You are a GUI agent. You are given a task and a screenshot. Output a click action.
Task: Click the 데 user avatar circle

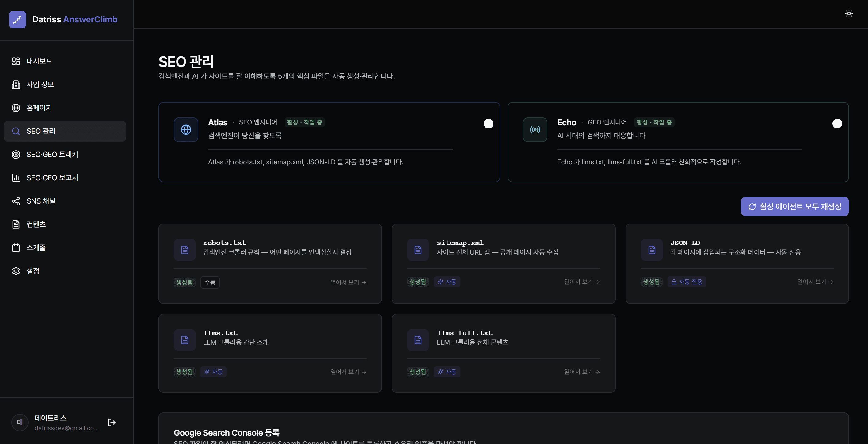click(x=20, y=423)
